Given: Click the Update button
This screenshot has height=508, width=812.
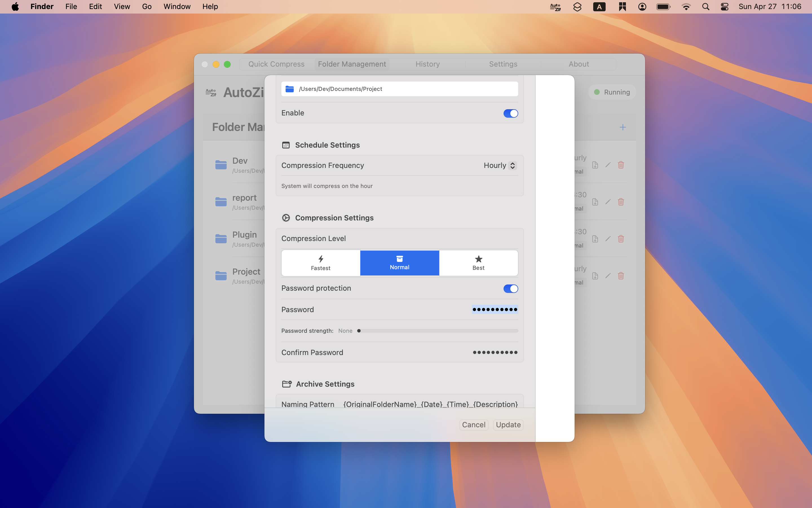Looking at the screenshot, I should point(508,425).
